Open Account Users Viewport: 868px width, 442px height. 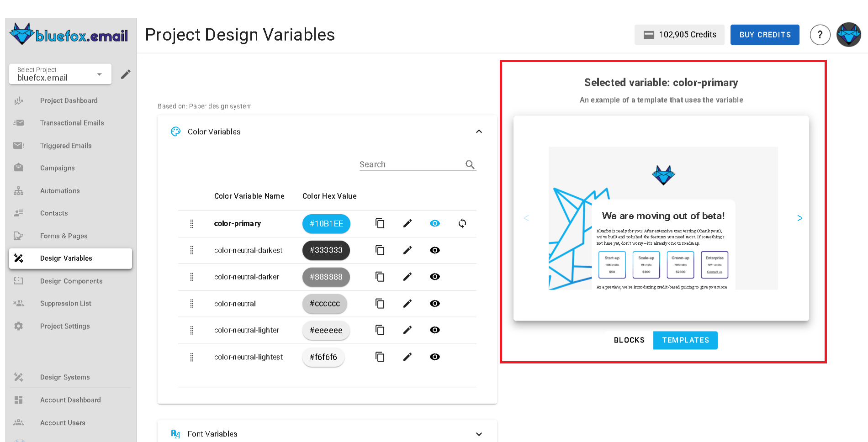click(x=70, y=423)
